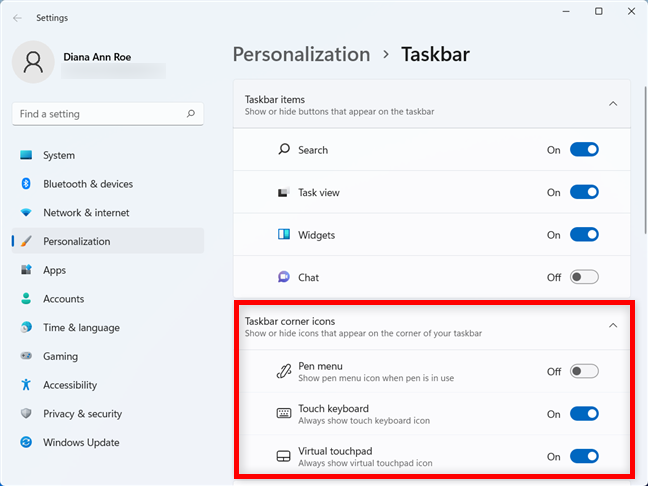Screen dimensions: 648x486
Task: Click the Accessibility icon in sidebar
Action: pyautogui.click(x=25, y=385)
